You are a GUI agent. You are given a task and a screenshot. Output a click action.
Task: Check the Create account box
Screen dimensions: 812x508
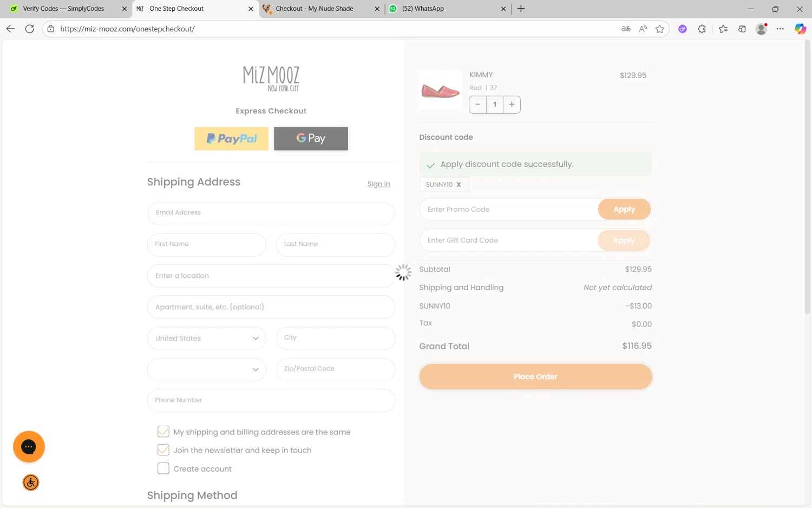point(163,468)
